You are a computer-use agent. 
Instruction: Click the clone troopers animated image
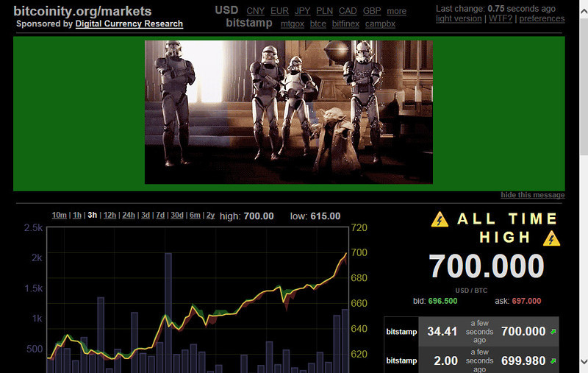pos(289,113)
